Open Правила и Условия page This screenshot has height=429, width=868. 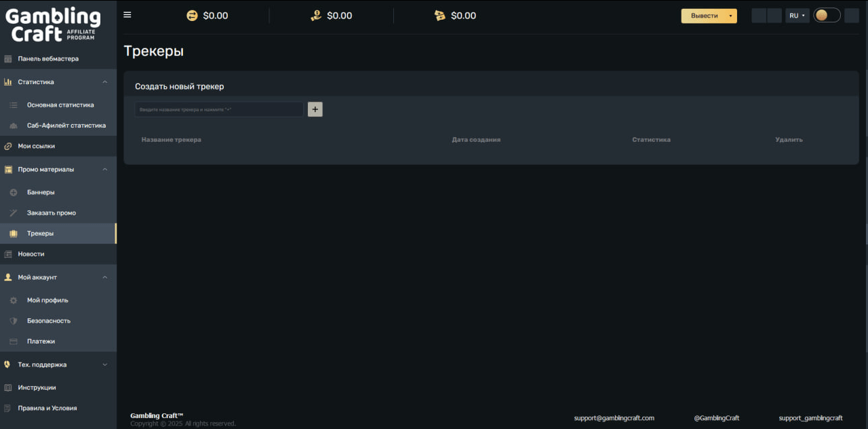coord(47,409)
